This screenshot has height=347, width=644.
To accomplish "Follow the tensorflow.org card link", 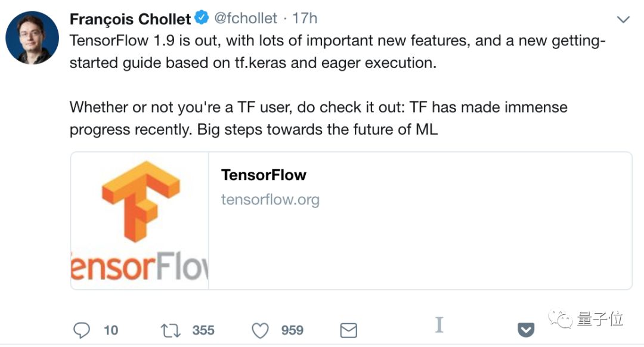I will tap(270, 199).
